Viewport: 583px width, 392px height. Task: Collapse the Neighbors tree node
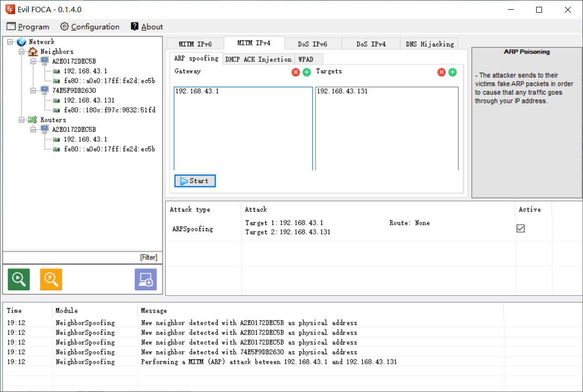(x=21, y=51)
